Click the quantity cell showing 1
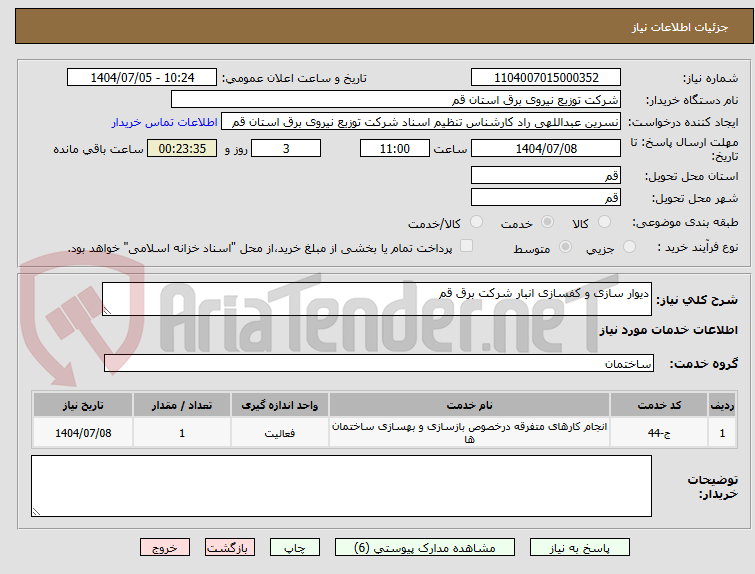 point(182,433)
